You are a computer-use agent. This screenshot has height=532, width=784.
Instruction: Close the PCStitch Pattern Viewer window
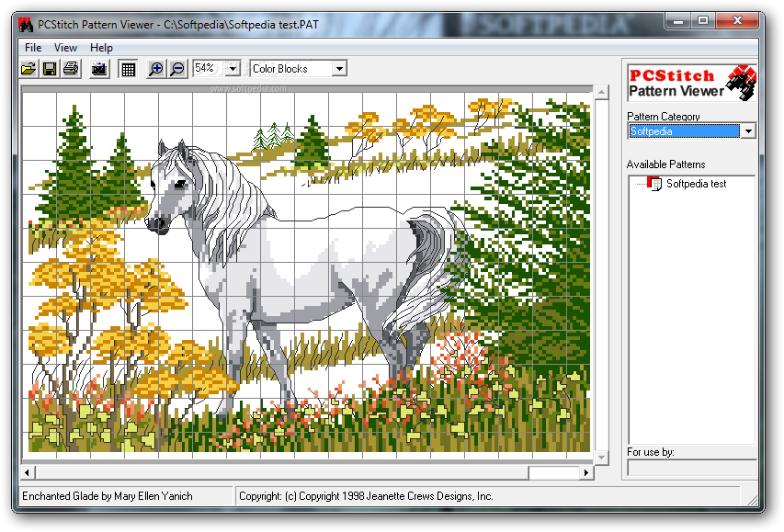737,20
